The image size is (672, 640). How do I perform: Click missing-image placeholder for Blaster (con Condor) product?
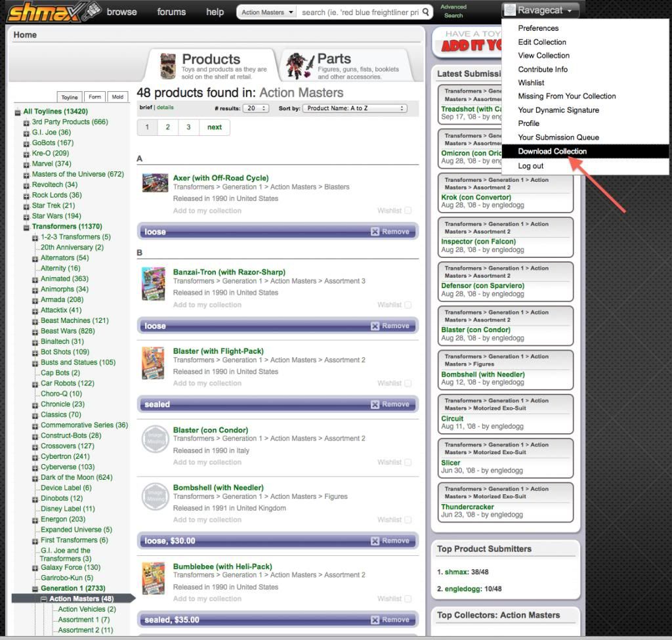(x=155, y=439)
